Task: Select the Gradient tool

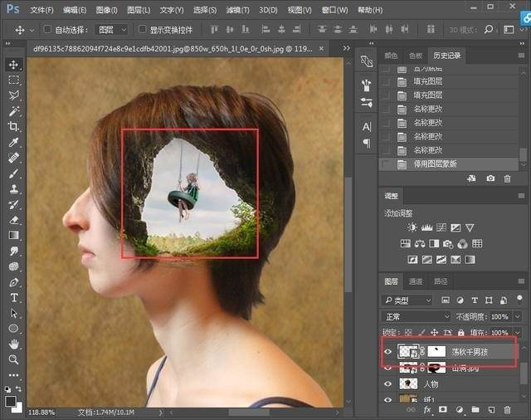Action: point(14,236)
